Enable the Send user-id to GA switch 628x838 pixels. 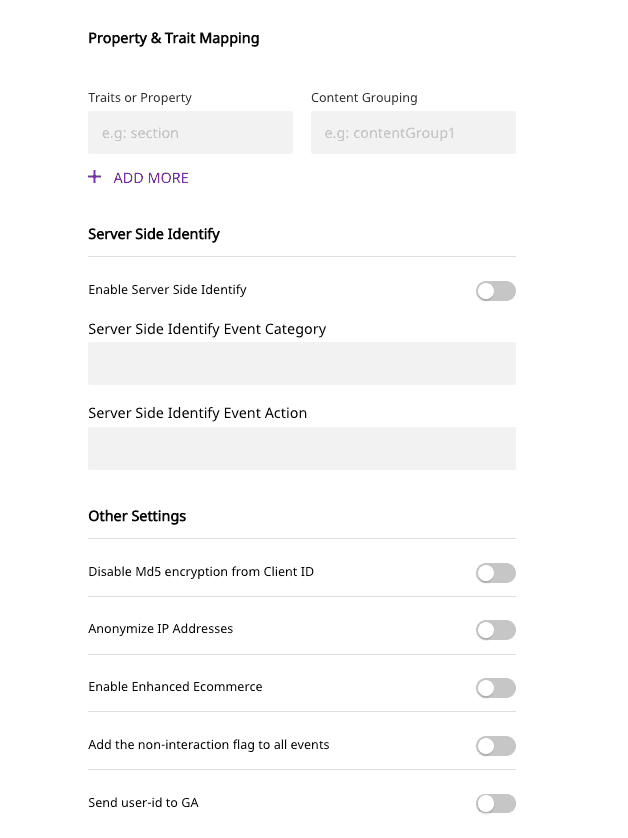point(496,803)
